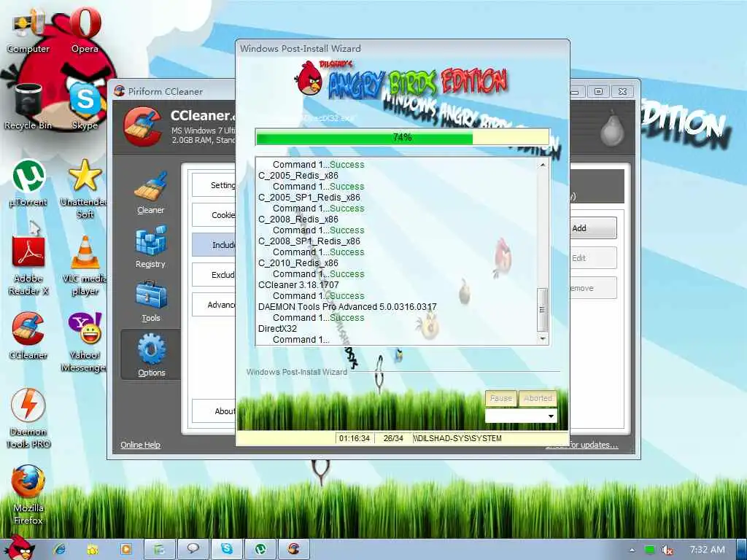The height and width of the screenshot is (560, 747).
Task: Switch to the Skype taskbar button
Action: (228, 550)
